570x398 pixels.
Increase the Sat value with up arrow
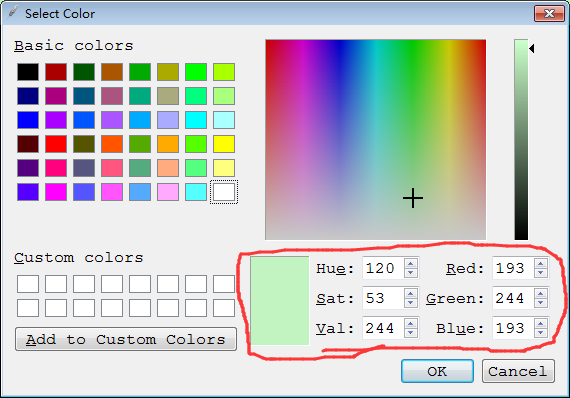pos(410,294)
